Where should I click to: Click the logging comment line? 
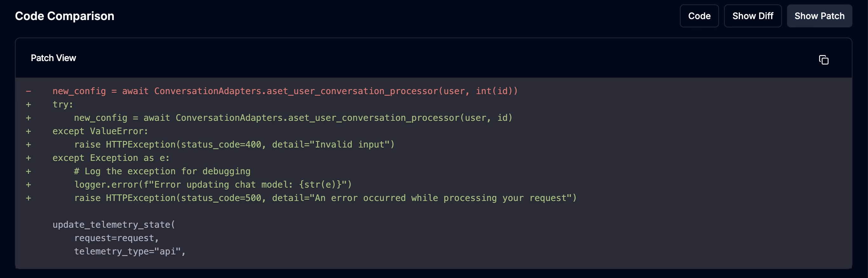(162, 171)
